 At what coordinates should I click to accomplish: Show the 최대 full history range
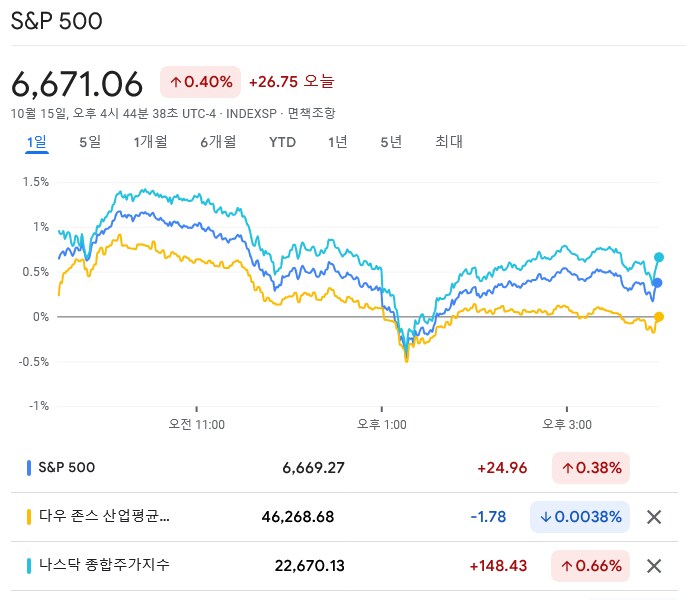click(x=449, y=142)
